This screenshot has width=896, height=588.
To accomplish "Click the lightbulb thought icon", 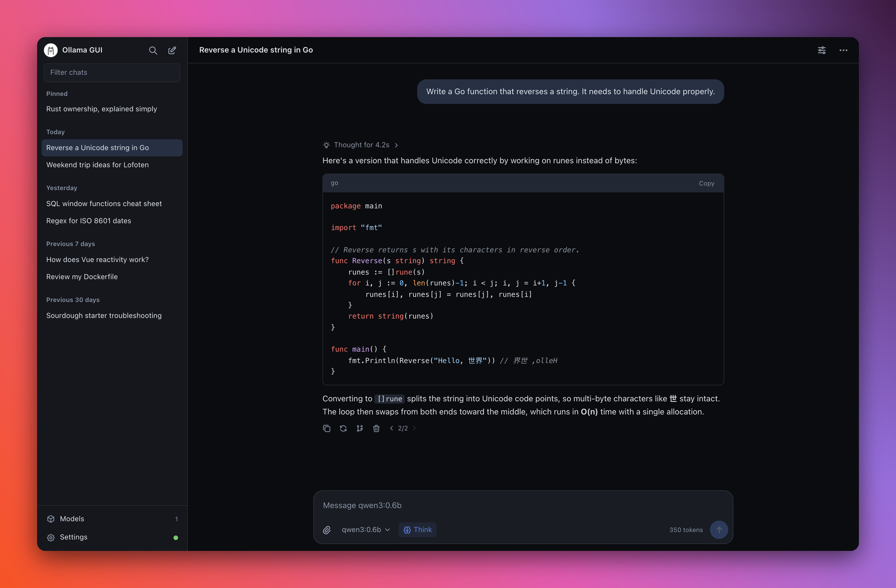I will (x=326, y=145).
